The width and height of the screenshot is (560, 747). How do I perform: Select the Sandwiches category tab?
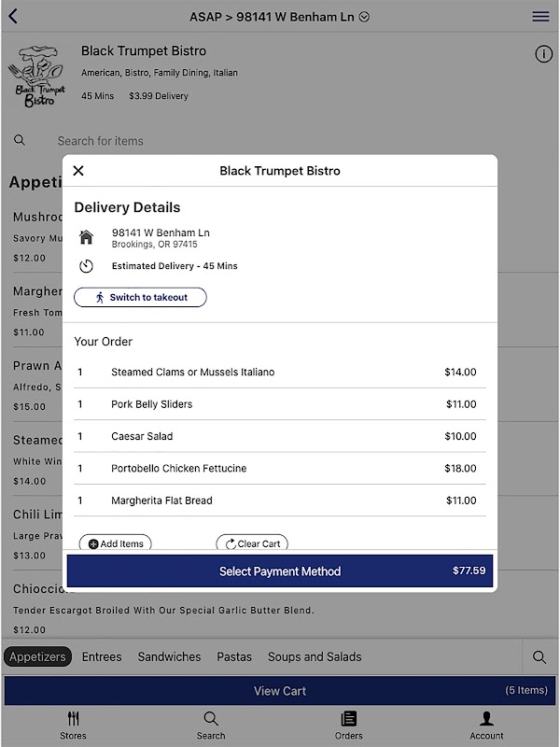(169, 657)
